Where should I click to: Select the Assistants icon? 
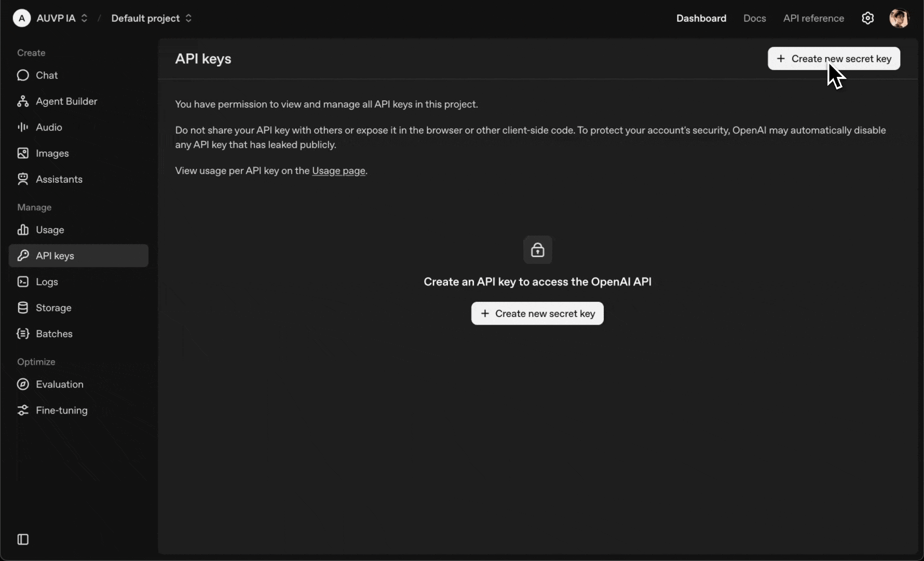click(x=23, y=179)
